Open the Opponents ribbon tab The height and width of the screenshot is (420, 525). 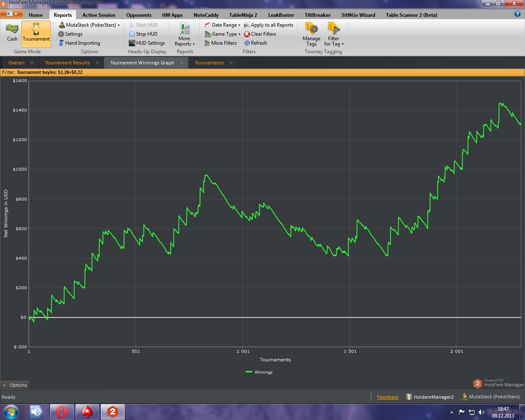[x=139, y=15]
